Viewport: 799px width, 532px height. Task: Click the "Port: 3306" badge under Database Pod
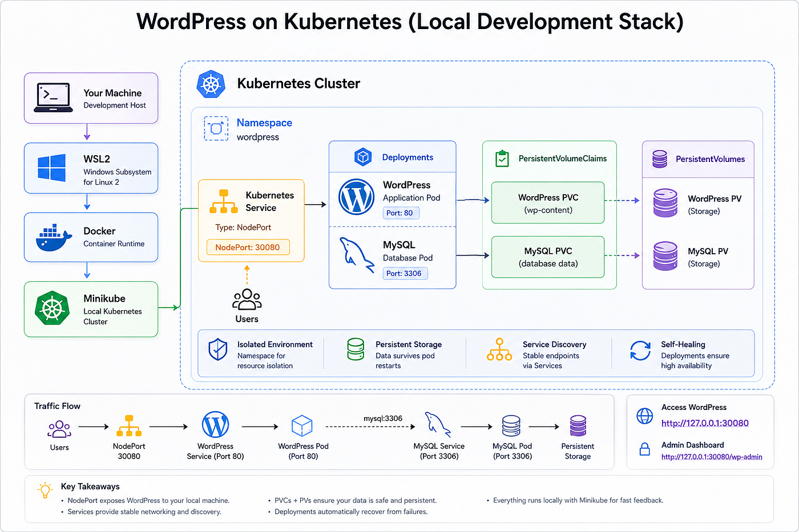pos(405,273)
